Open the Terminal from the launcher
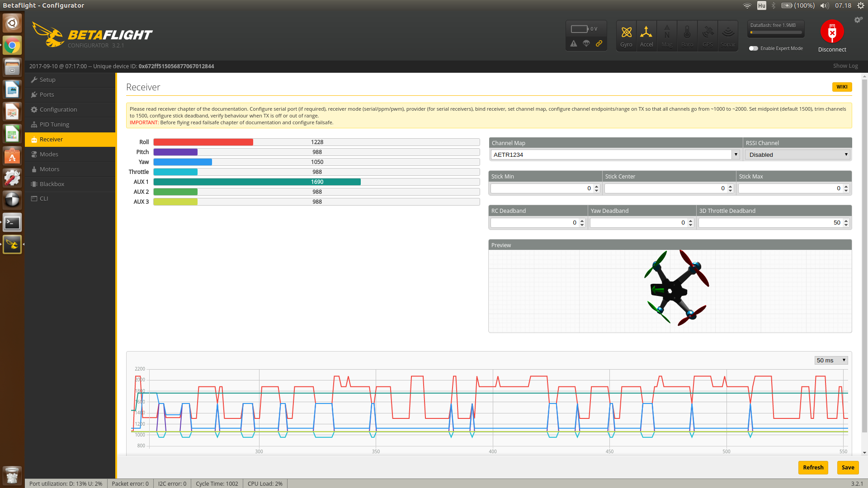The height and width of the screenshot is (488, 868). tap(12, 222)
